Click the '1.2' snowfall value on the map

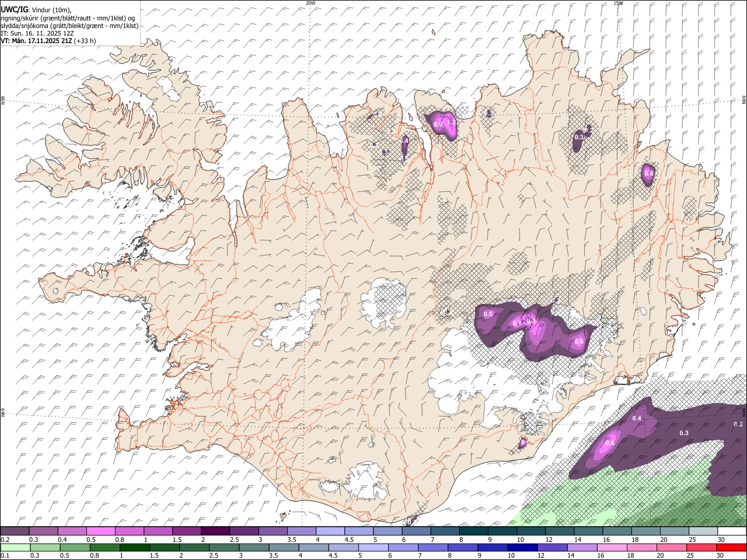[451, 123]
